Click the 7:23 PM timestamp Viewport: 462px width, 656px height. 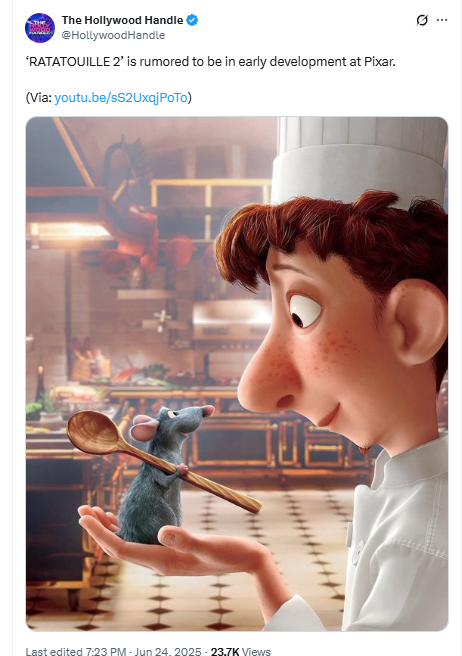[105, 651]
